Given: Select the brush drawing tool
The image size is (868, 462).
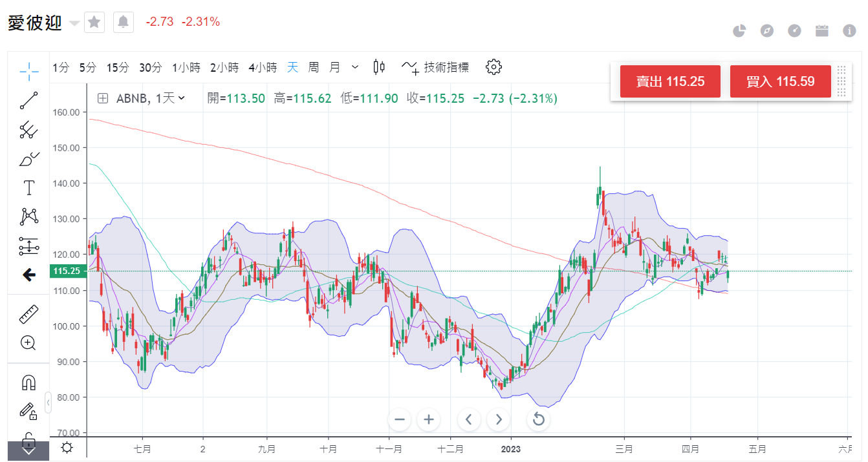Looking at the screenshot, I should (28, 159).
